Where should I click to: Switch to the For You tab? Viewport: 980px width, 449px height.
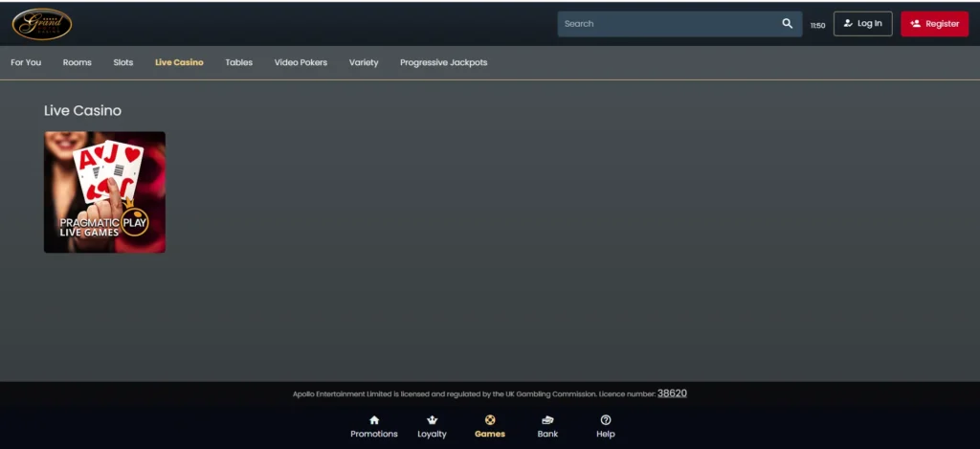point(26,62)
